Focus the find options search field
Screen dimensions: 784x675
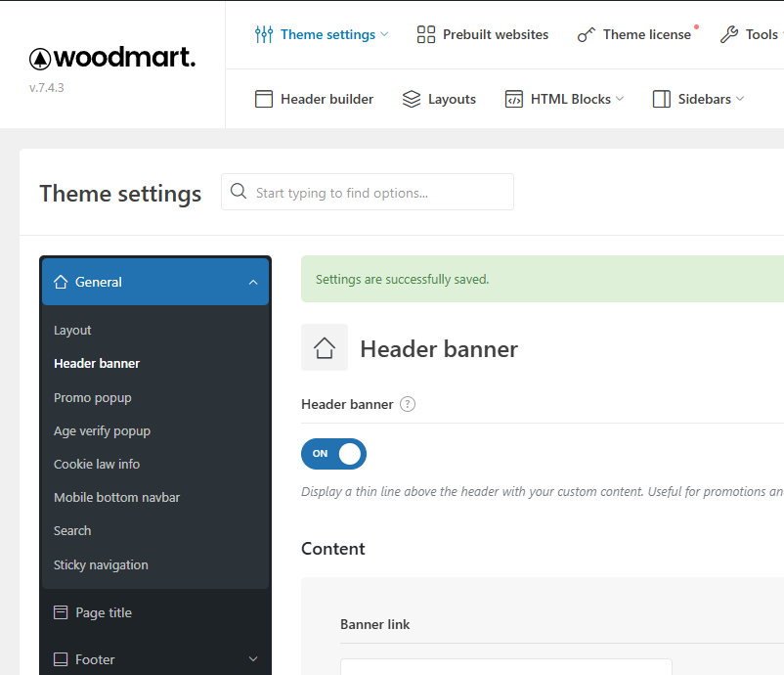click(x=368, y=192)
